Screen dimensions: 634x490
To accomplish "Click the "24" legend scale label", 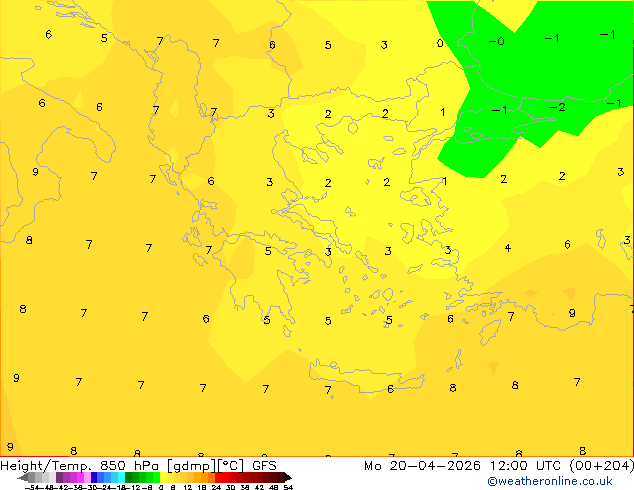I will click(216, 487).
